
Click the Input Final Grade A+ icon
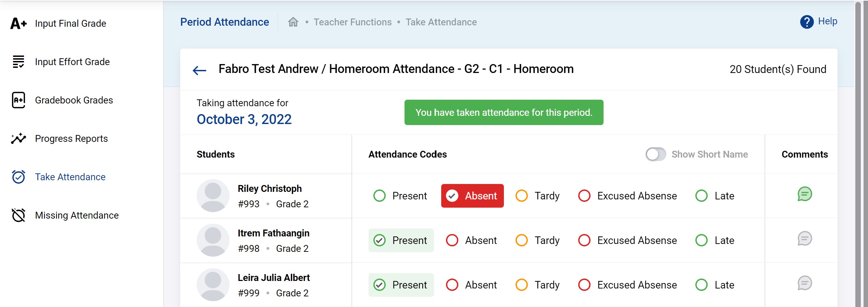tap(18, 23)
